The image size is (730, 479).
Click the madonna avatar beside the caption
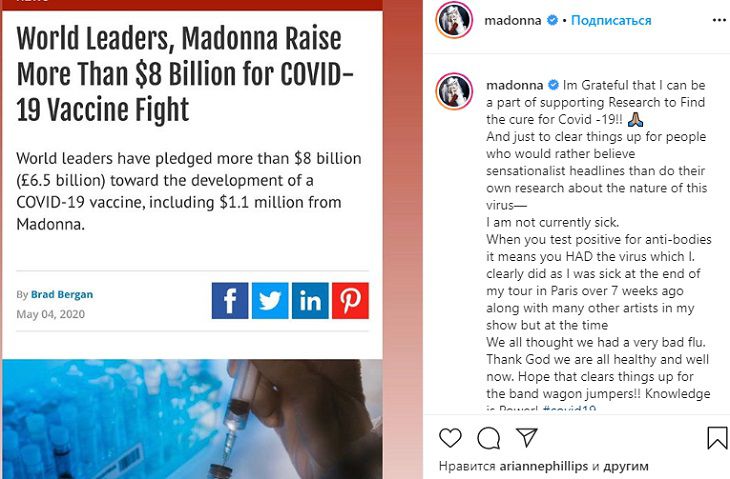tap(453, 91)
